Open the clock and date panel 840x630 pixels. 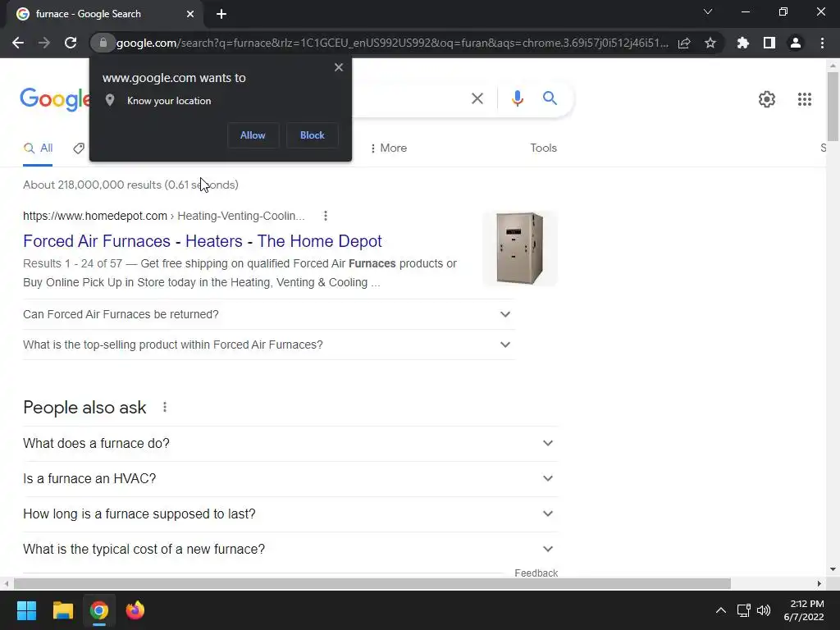coord(804,610)
